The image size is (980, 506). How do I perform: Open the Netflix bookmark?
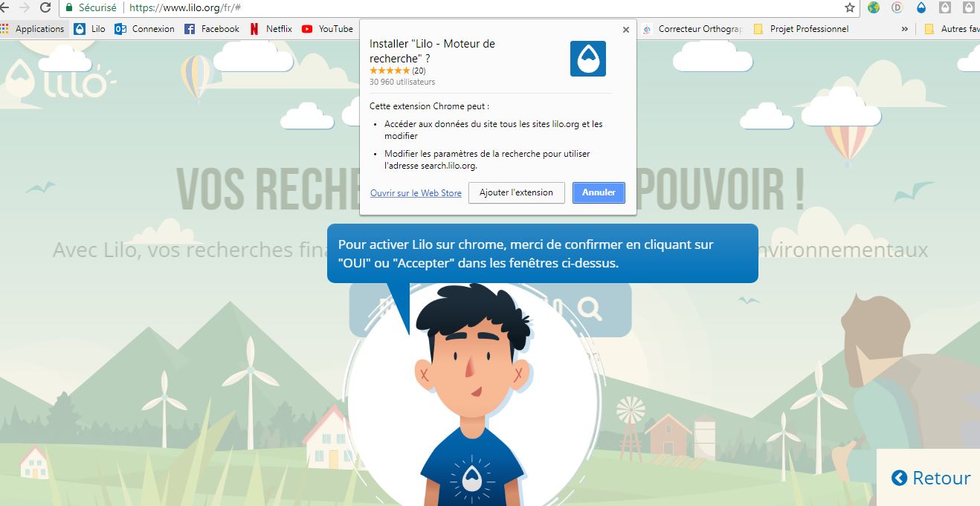pos(271,29)
